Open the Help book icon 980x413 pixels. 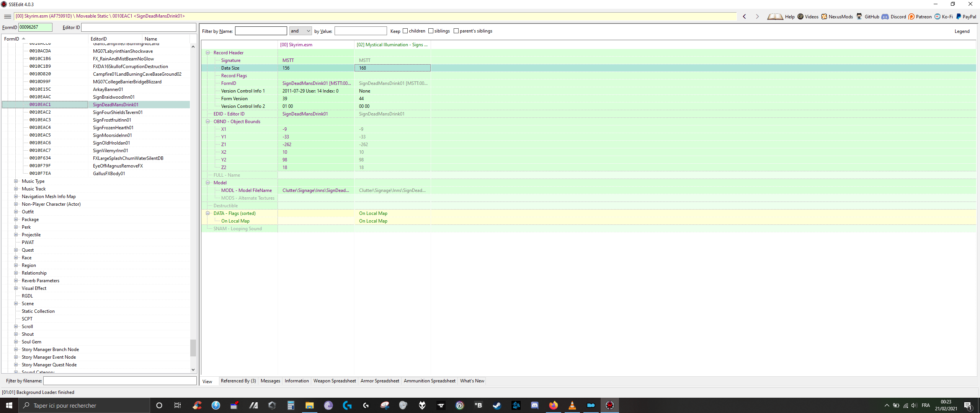[x=775, y=16]
